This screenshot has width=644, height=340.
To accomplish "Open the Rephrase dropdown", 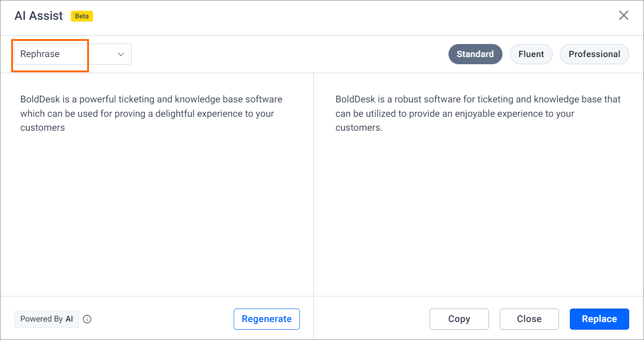I will point(73,54).
